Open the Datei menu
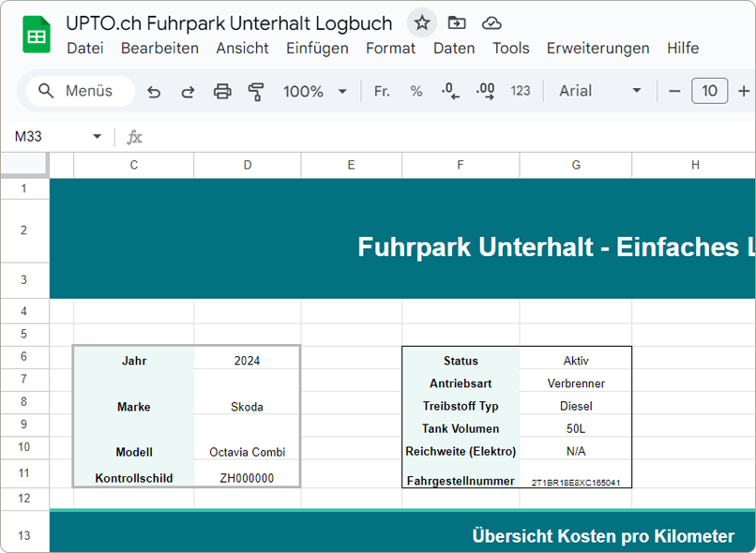The image size is (756, 553). click(x=85, y=48)
